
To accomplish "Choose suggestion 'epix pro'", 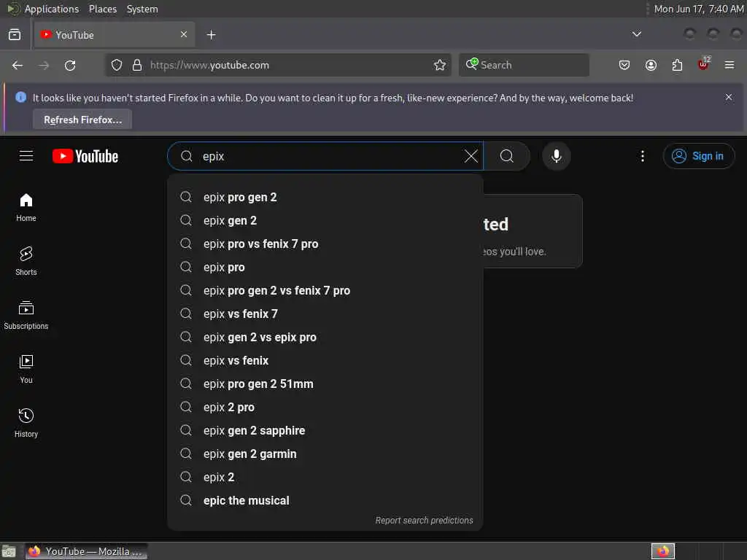I will [x=325, y=267].
